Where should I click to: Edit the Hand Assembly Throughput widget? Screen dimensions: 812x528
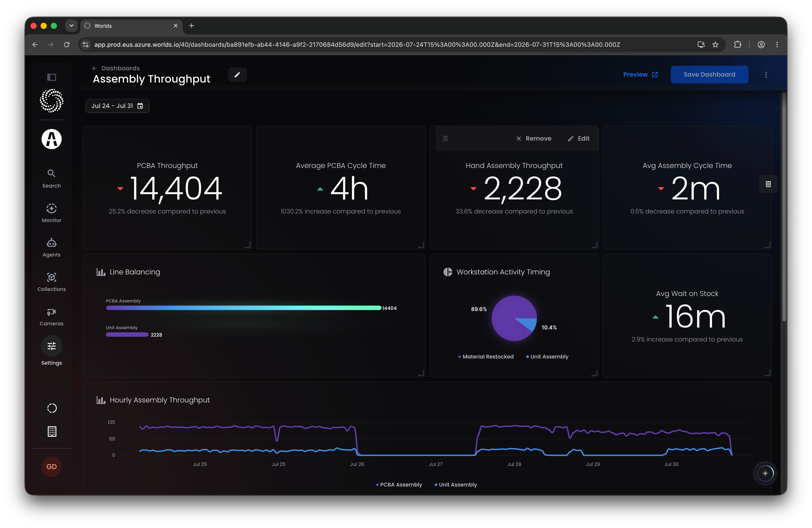click(579, 138)
